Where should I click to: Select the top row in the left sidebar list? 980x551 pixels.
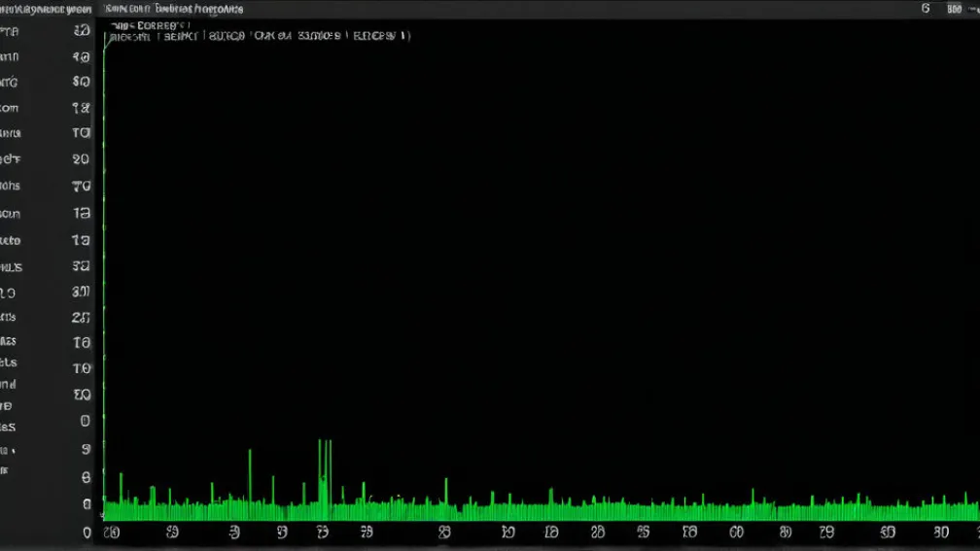click(10, 31)
